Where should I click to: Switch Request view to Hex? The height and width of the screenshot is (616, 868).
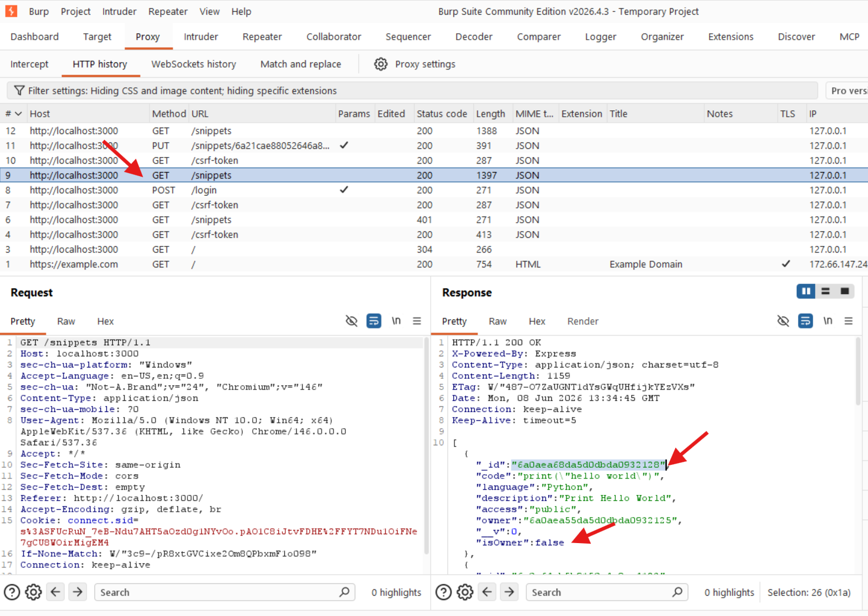point(105,321)
